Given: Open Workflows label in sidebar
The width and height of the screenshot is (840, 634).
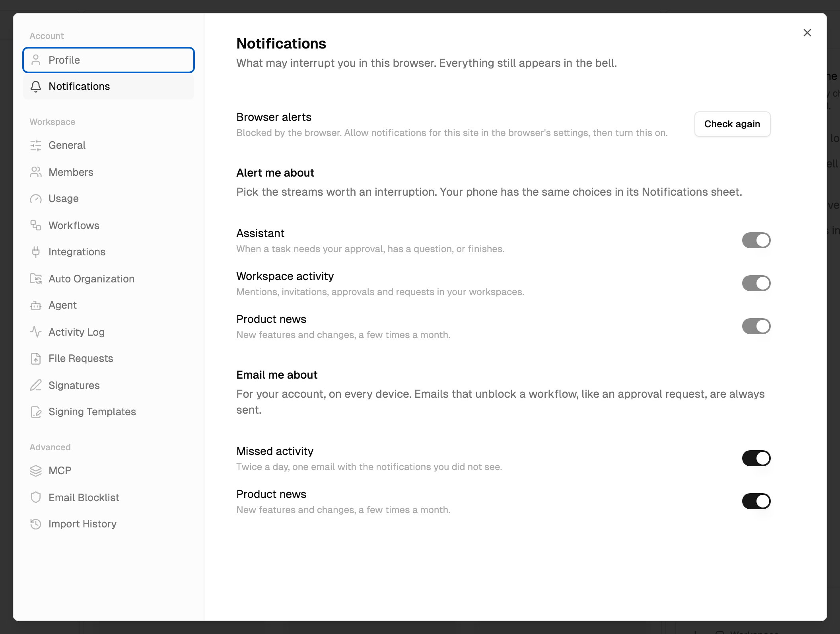Looking at the screenshot, I should click(x=74, y=226).
